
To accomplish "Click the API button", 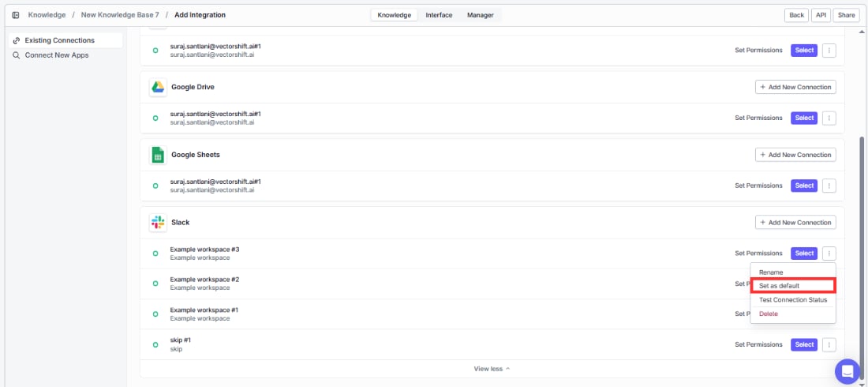I will tap(821, 16).
